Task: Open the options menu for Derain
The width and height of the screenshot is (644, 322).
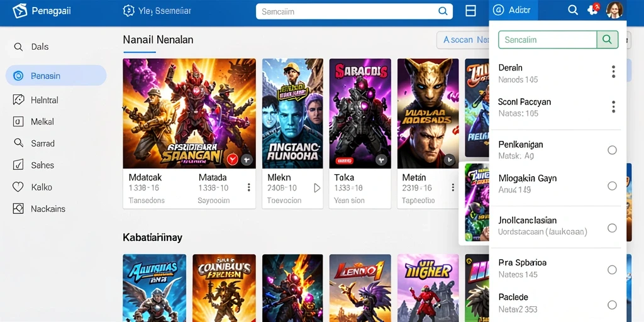Action: pos(613,72)
